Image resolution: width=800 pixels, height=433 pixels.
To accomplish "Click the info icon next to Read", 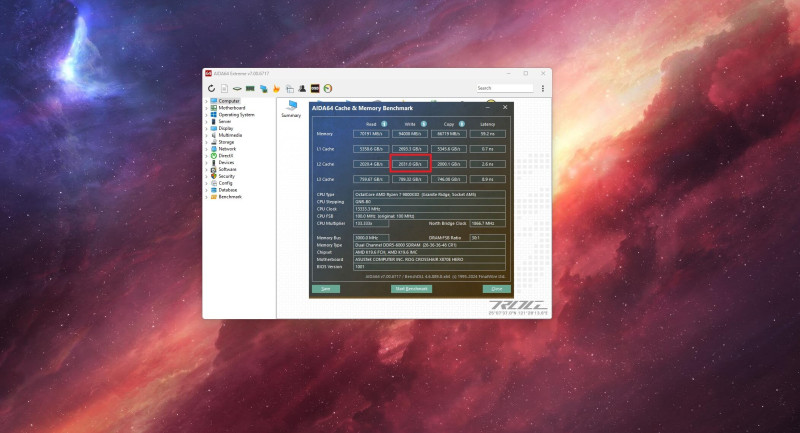I will [x=384, y=124].
